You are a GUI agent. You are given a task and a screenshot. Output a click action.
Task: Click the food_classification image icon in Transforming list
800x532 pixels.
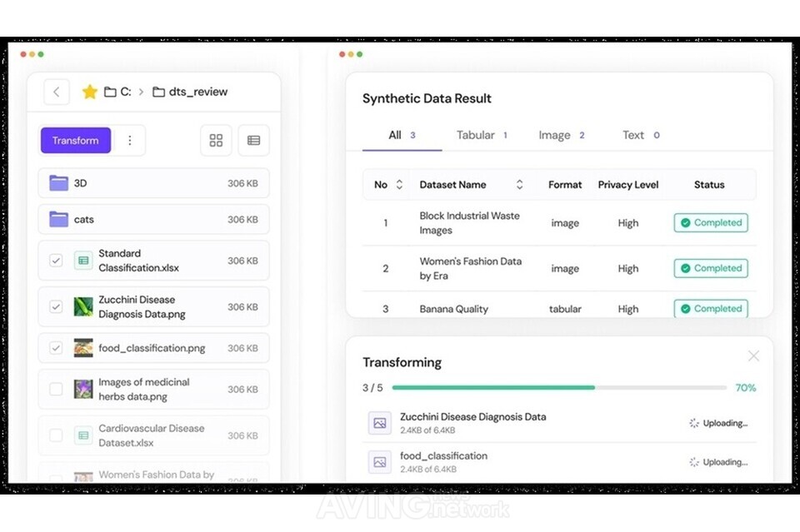click(380, 462)
